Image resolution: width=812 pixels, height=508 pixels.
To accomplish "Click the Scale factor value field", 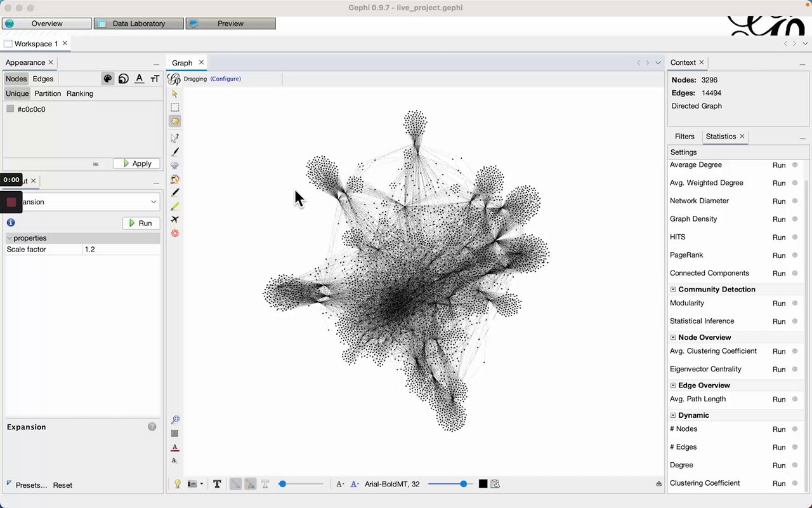I will tap(121, 250).
